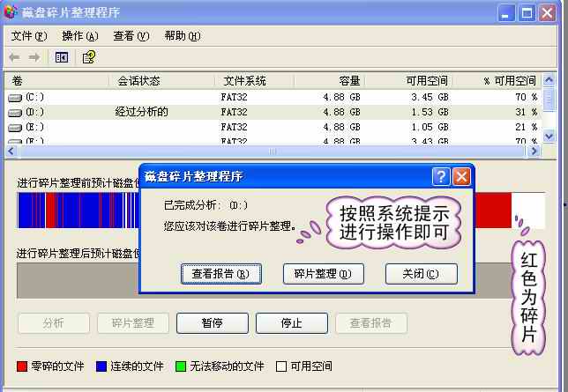
Task: Toggle the console tree pane toolbar icon
Action: [x=62, y=57]
